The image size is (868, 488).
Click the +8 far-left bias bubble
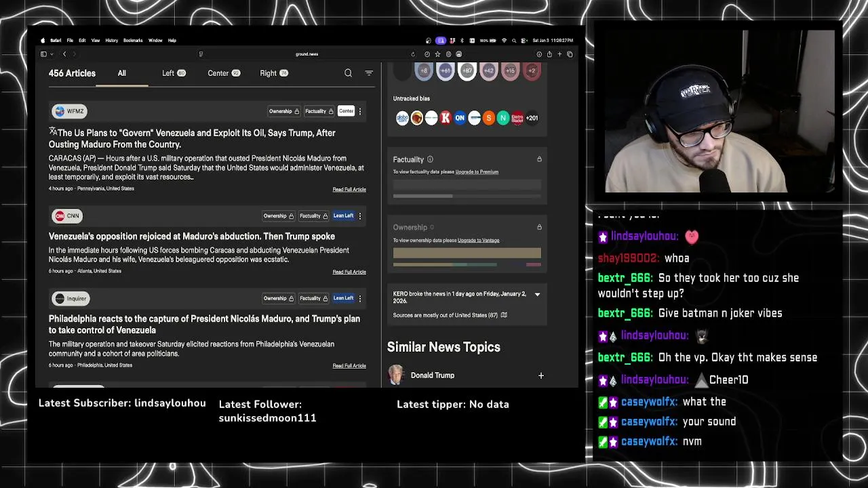click(424, 70)
